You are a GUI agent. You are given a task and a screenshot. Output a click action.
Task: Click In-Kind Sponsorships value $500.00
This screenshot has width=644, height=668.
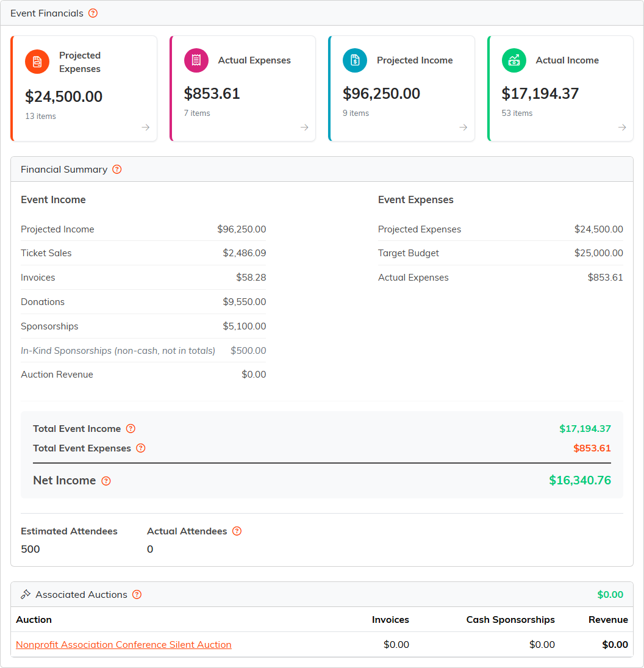(248, 351)
